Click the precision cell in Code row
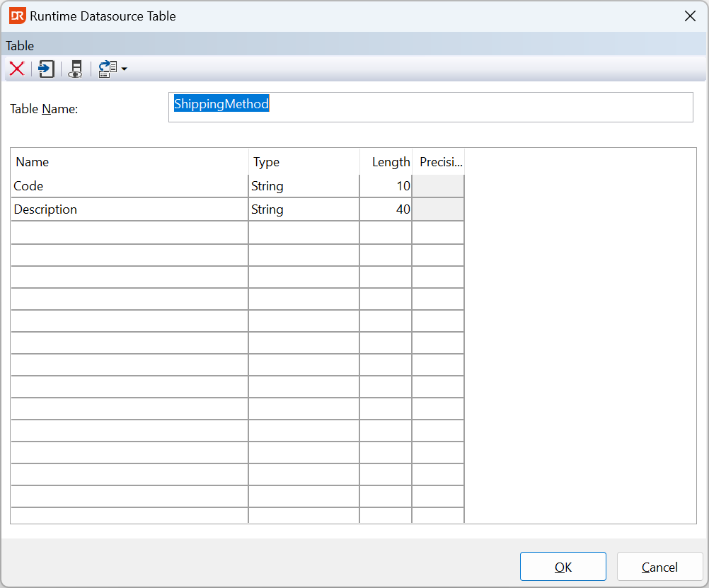 [438, 186]
